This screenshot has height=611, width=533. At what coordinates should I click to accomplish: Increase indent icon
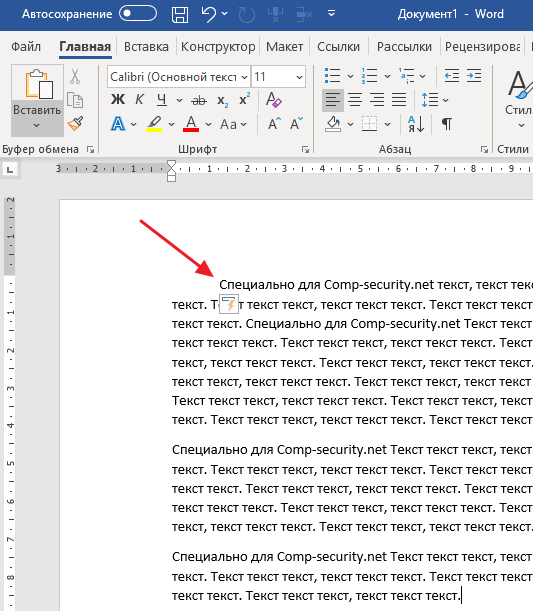[474, 76]
